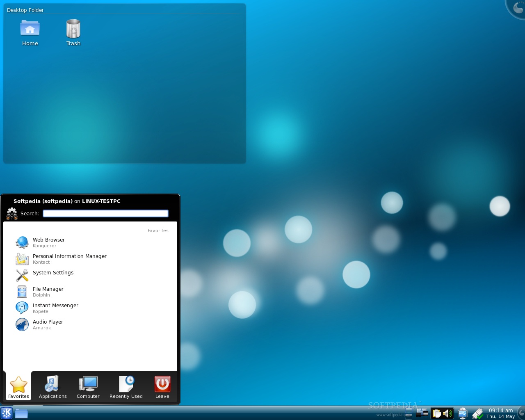Viewport: 525px width, 420px height.
Task: Switch to the Computer tab in Kickoff
Action: pos(88,387)
